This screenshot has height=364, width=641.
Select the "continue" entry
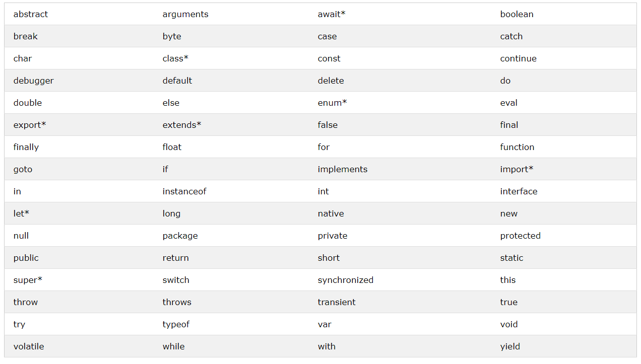coord(518,58)
